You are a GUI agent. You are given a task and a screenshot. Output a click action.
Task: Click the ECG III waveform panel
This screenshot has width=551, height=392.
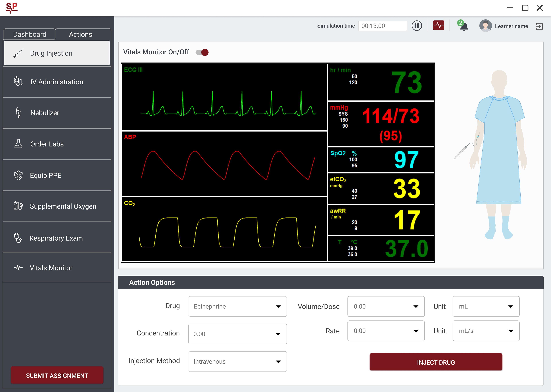(x=224, y=97)
